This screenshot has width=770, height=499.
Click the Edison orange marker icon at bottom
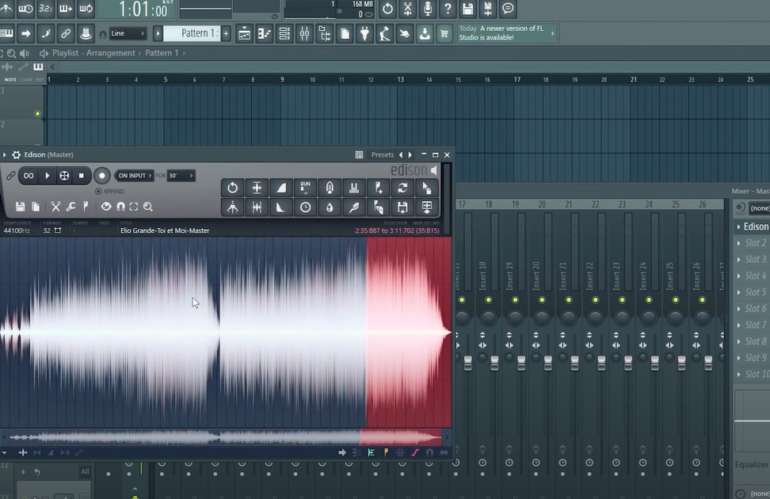pyautogui.click(x=386, y=452)
